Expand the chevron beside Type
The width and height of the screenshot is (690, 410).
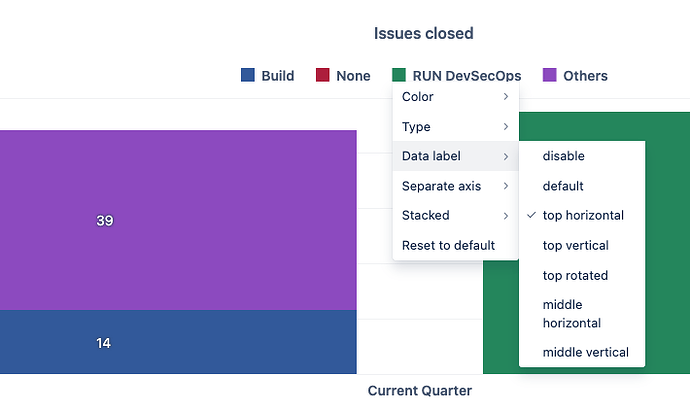pyautogui.click(x=506, y=127)
